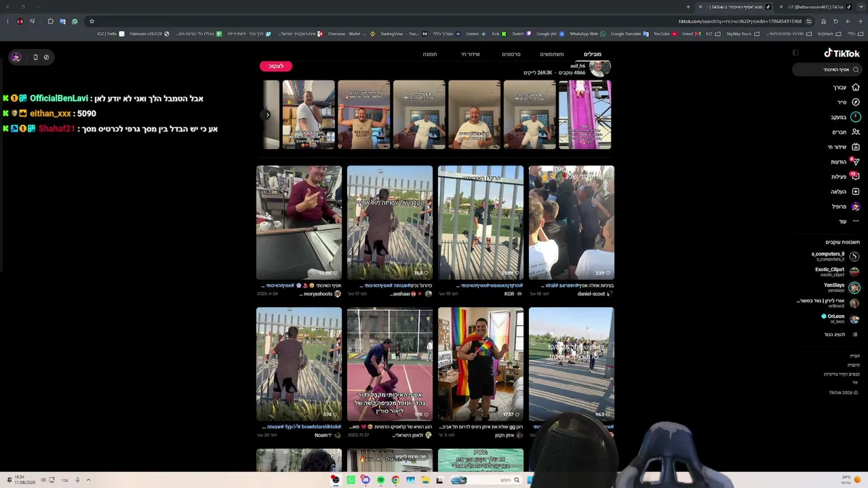
Task: Open followed account s_computers_il
Action: coord(835,256)
